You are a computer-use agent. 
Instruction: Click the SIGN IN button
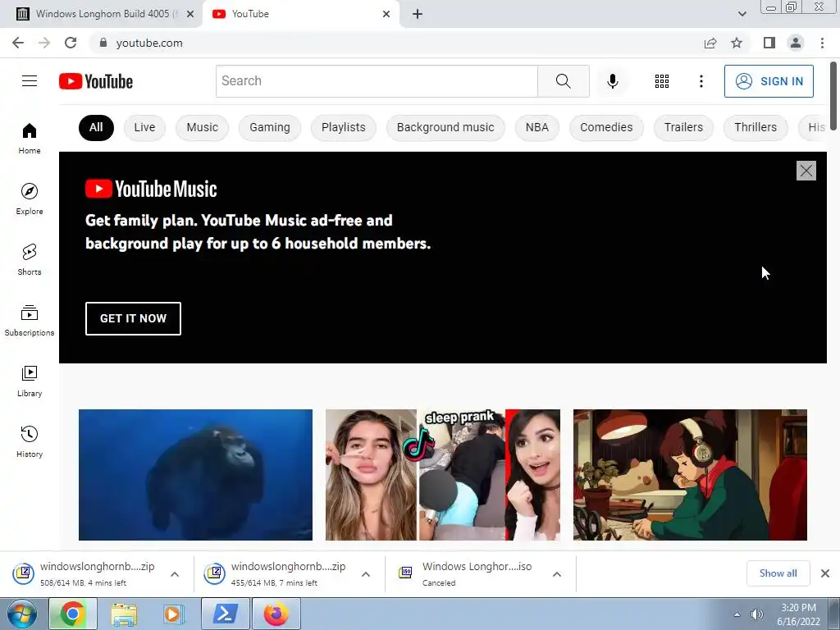[769, 81]
